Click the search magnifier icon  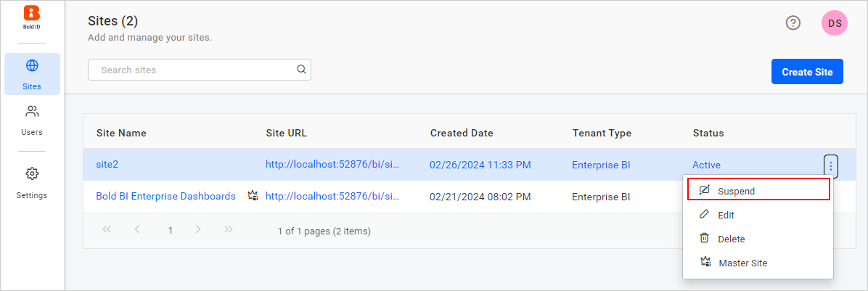[x=301, y=70]
